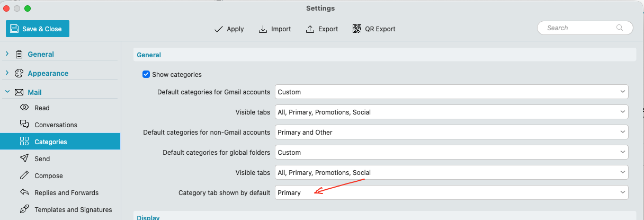Viewport: 644px width, 220px height.
Task: Select the Send paper plane icon
Action: point(24,159)
